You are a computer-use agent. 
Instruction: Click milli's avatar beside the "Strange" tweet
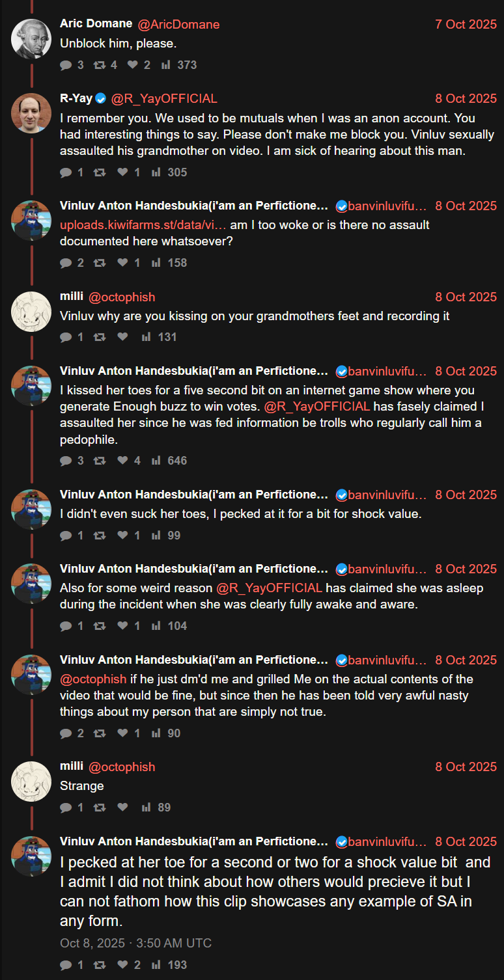pyautogui.click(x=31, y=781)
